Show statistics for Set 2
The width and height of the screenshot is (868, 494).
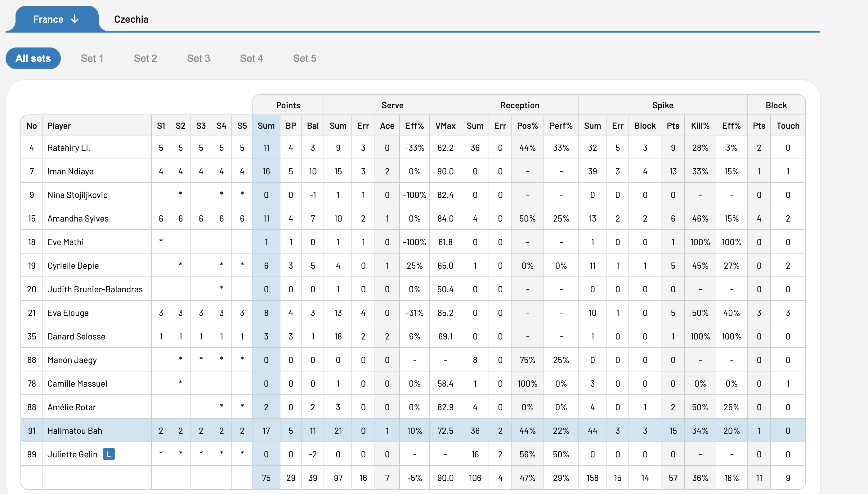point(145,58)
